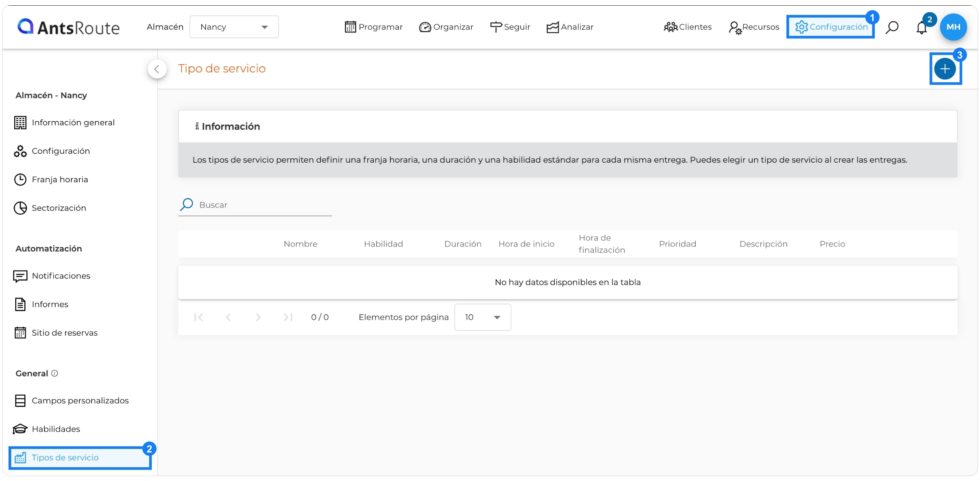Click the Clientes people icon

click(x=671, y=27)
